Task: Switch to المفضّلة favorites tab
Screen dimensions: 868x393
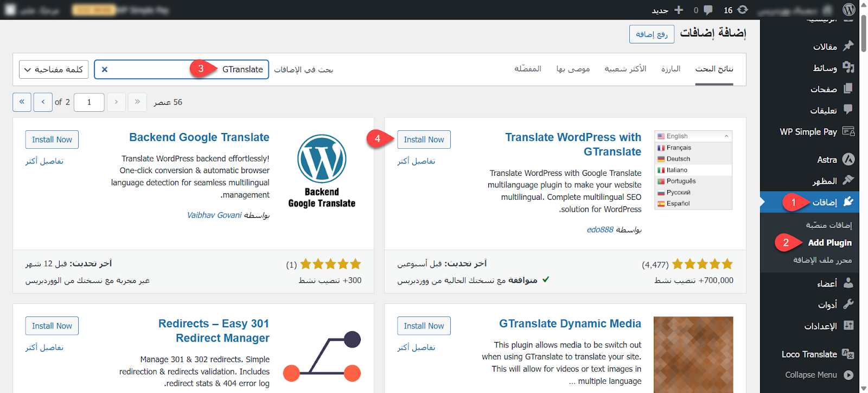Action: click(528, 69)
